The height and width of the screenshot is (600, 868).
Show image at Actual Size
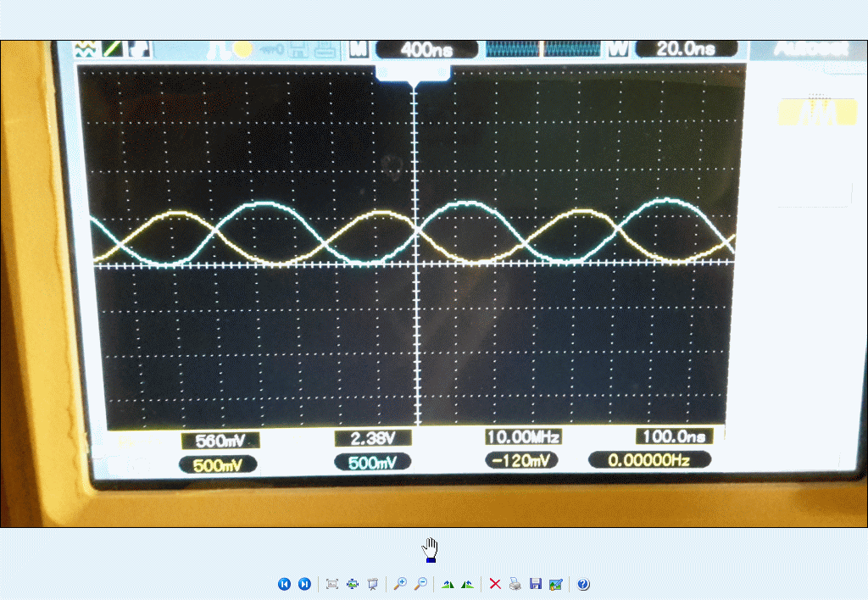(353, 584)
